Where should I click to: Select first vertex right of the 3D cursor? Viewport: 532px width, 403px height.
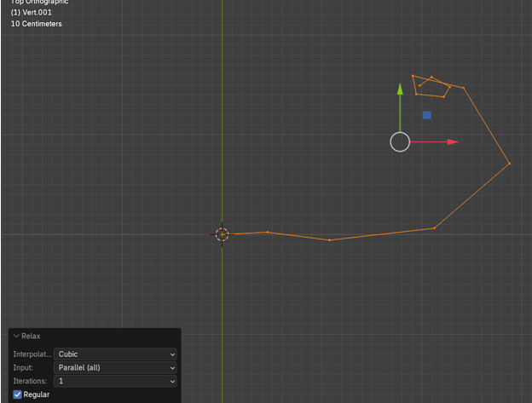coord(268,232)
